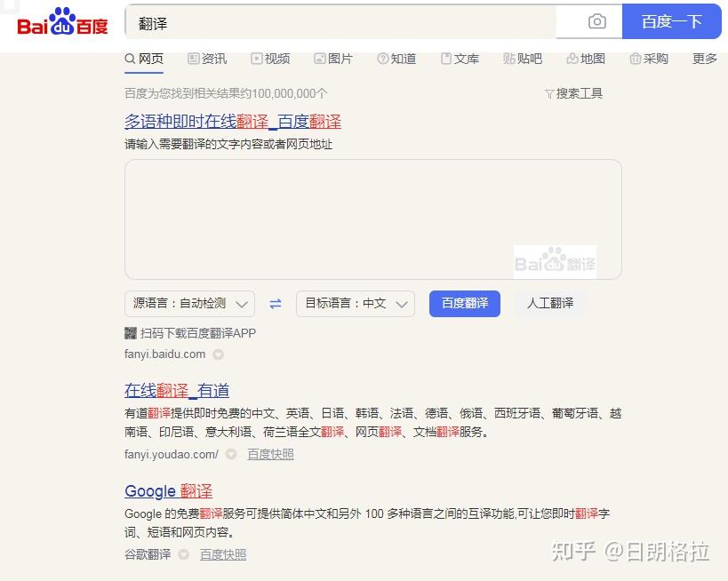Click the 资讯 news icon

click(x=193, y=59)
